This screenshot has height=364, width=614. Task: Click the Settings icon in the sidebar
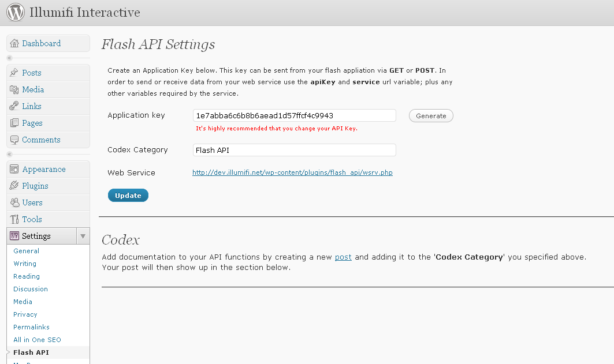click(x=14, y=236)
